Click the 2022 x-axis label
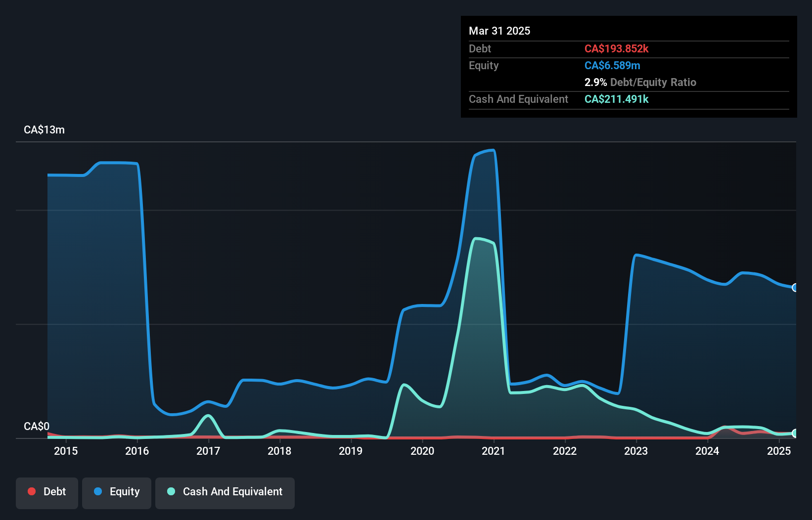Screen dimensions: 812x520 pyautogui.click(x=565, y=451)
